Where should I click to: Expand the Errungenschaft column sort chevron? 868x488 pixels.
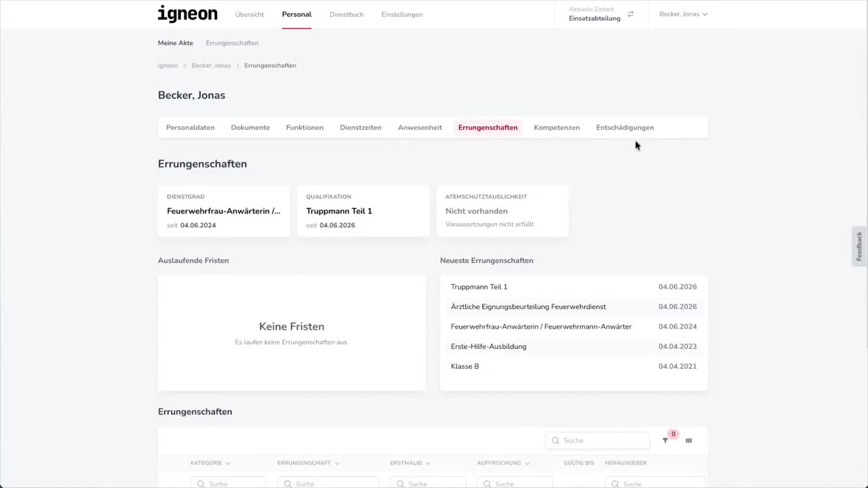coord(337,464)
